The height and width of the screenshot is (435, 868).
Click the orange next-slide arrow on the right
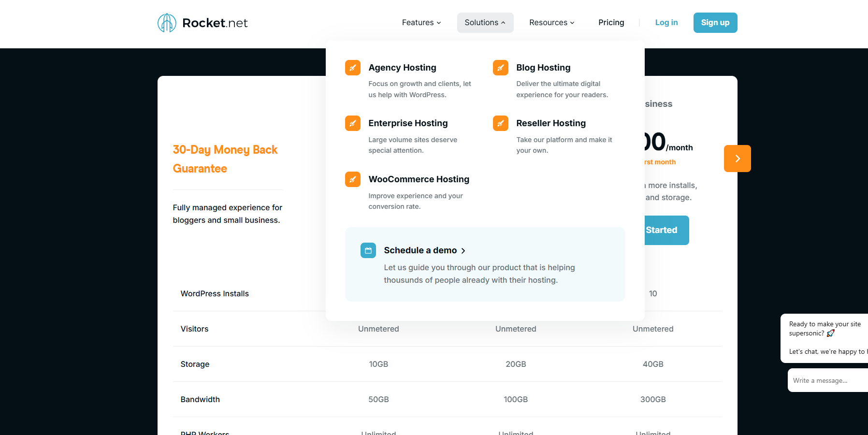pyautogui.click(x=737, y=159)
